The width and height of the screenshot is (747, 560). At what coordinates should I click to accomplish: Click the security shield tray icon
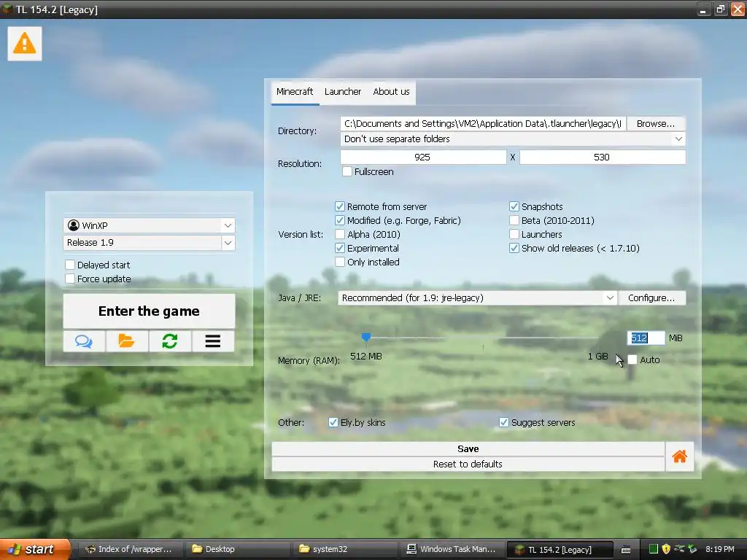tap(666, 549)
